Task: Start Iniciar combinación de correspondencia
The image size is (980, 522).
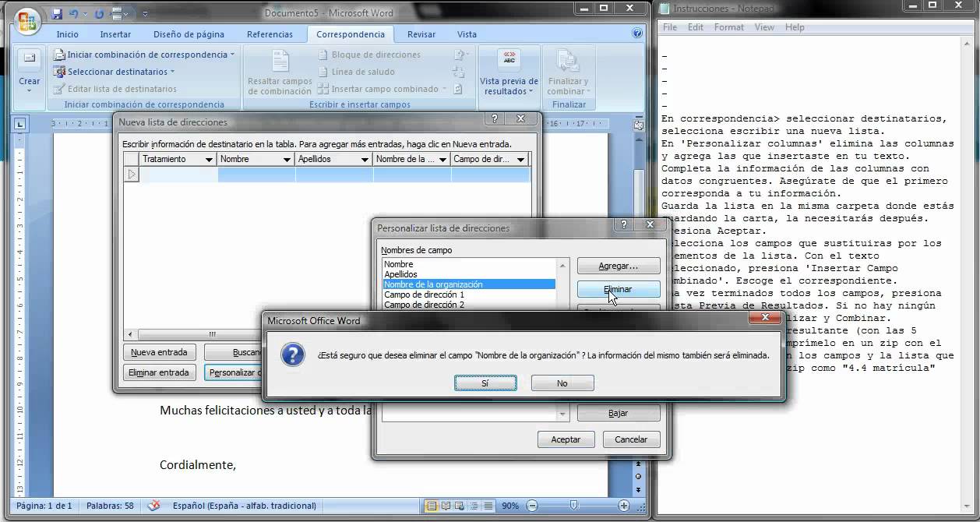Action: click(x=143, y=55)
